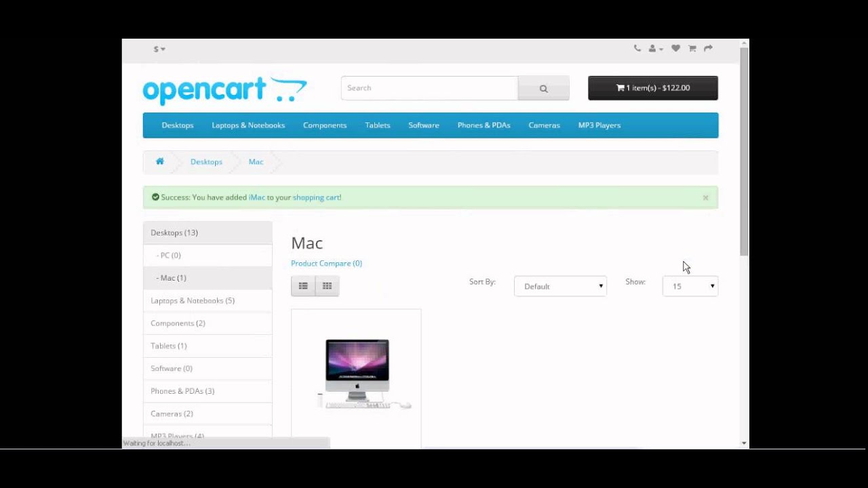The image size is (868, 488).
Task: Select Software in the navigation bar
Action: [x=424, y=125]
